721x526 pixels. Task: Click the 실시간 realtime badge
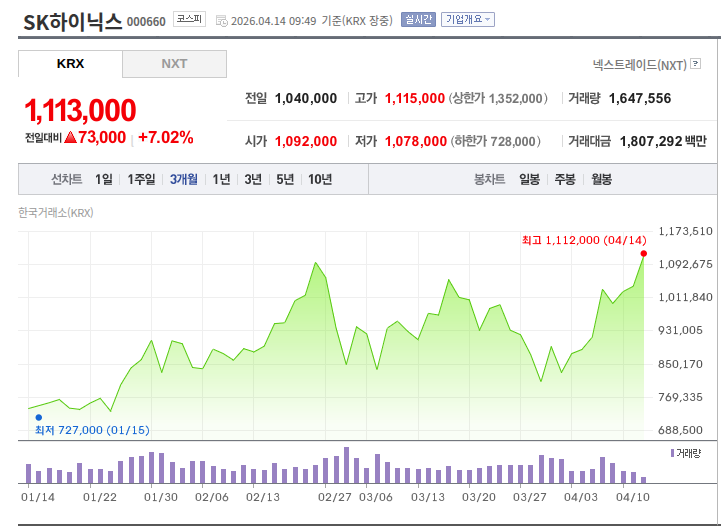[x=418, y=19]
